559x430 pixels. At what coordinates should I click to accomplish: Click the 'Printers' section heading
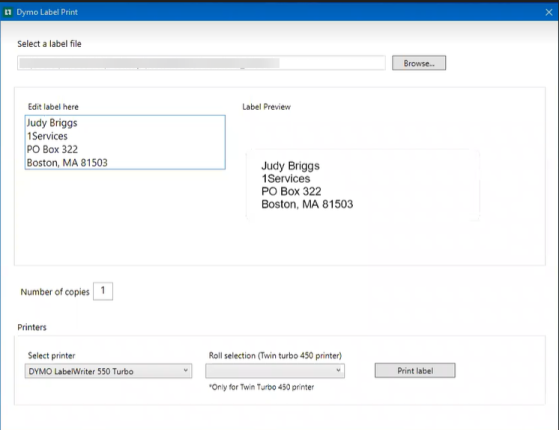tap(32, 327)
